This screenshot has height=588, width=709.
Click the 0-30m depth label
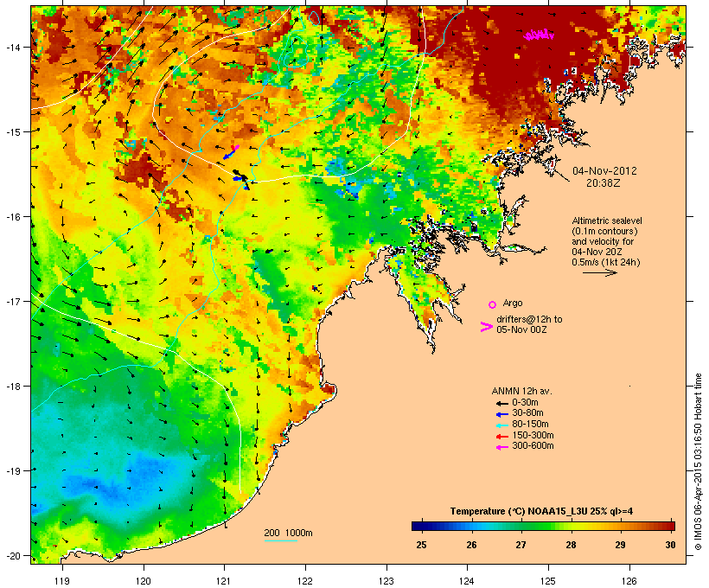click(525, 403)
